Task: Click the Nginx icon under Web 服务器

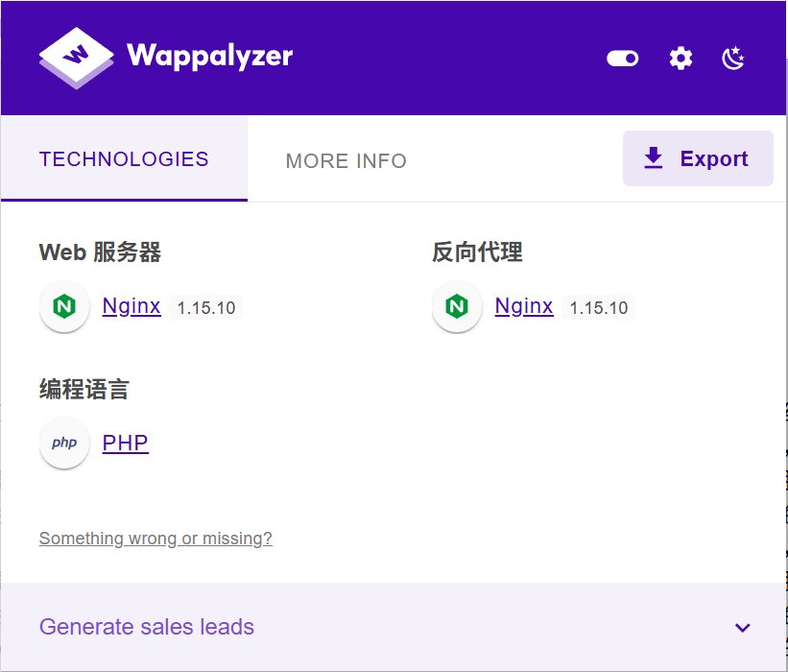Action: [x=64, y=306]
